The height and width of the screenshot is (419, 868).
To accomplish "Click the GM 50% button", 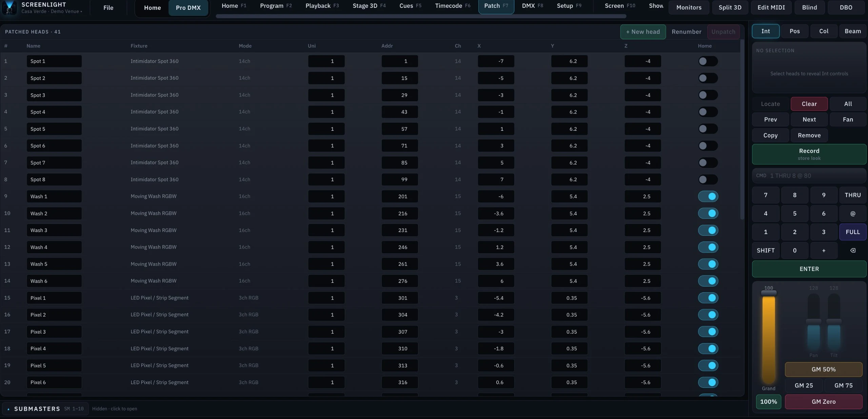I will pyautogui.click(x=823, y=370).
